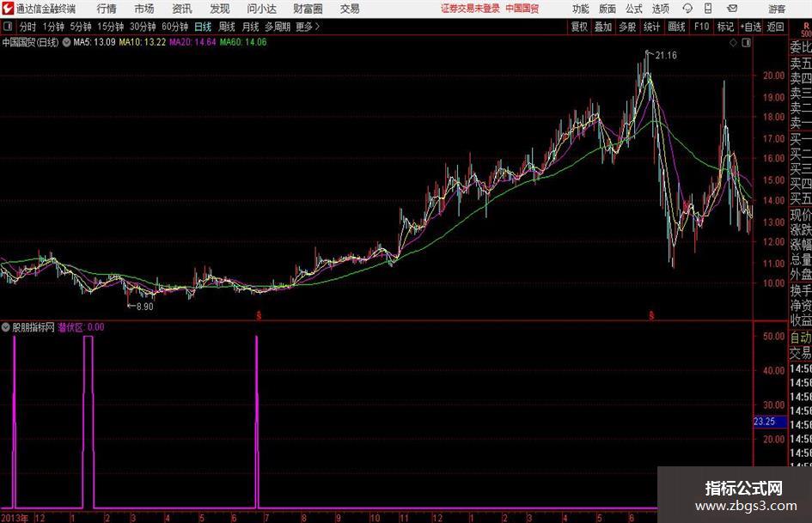Click the 画线 drawing tools button
The width and height of the screenshot is (812, 523).
[x=676, y=27]
